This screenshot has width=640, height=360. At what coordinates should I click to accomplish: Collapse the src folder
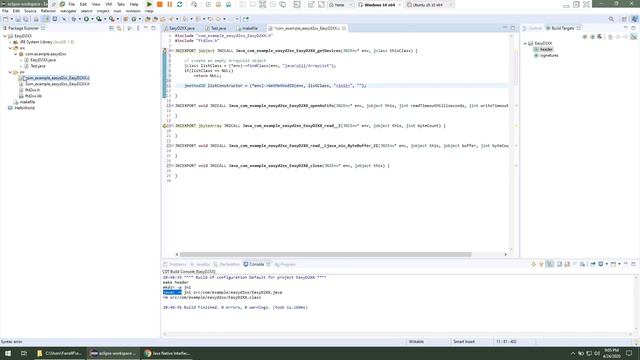10,48
